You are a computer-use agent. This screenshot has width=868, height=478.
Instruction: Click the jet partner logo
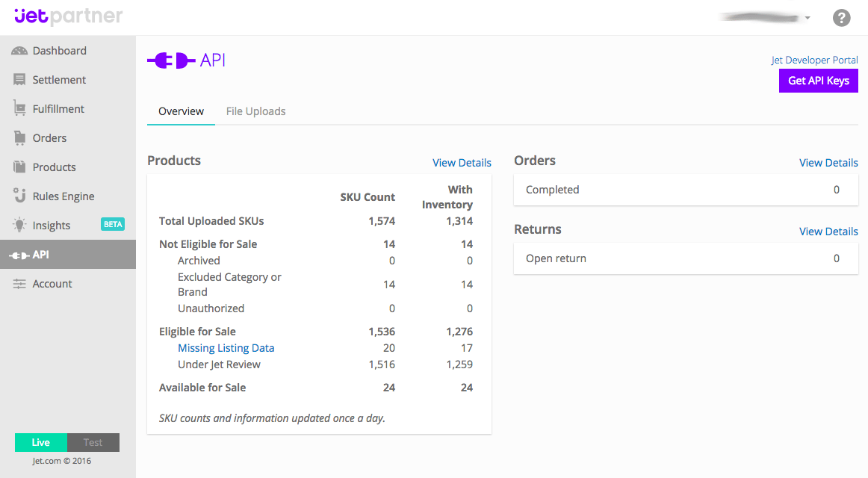pyautogui.click(x=68, y=16)
